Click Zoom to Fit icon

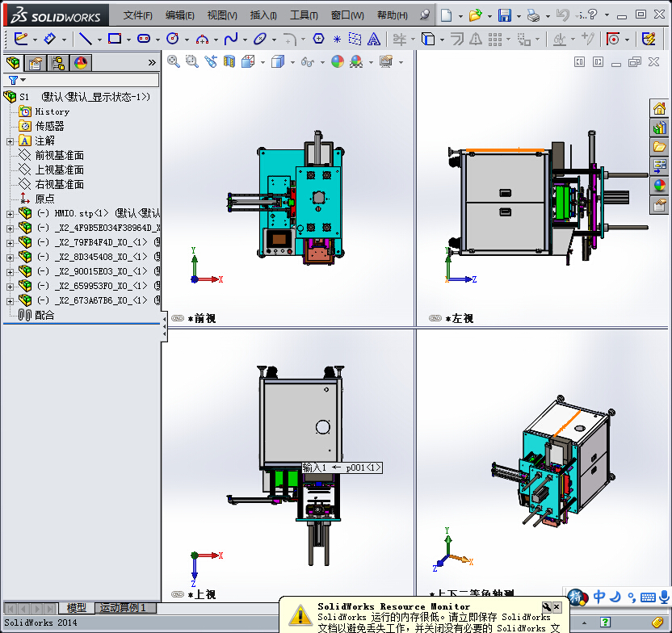(x=173, y=61)
